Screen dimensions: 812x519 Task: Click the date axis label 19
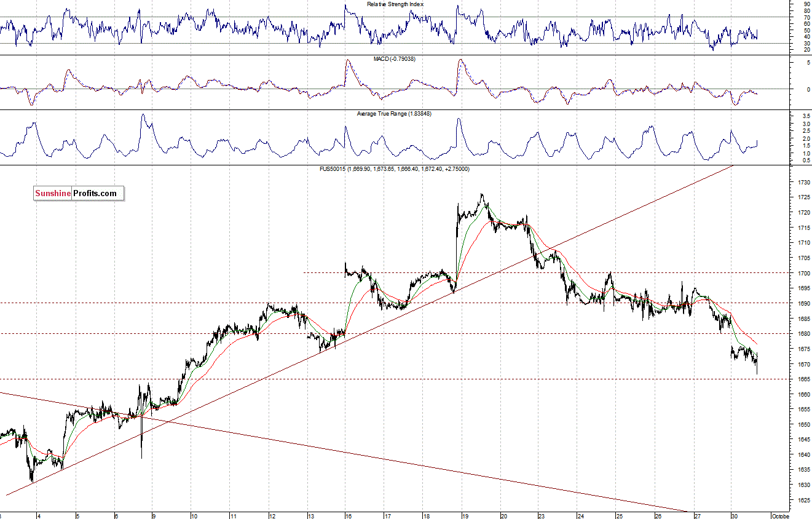point(465,515)
